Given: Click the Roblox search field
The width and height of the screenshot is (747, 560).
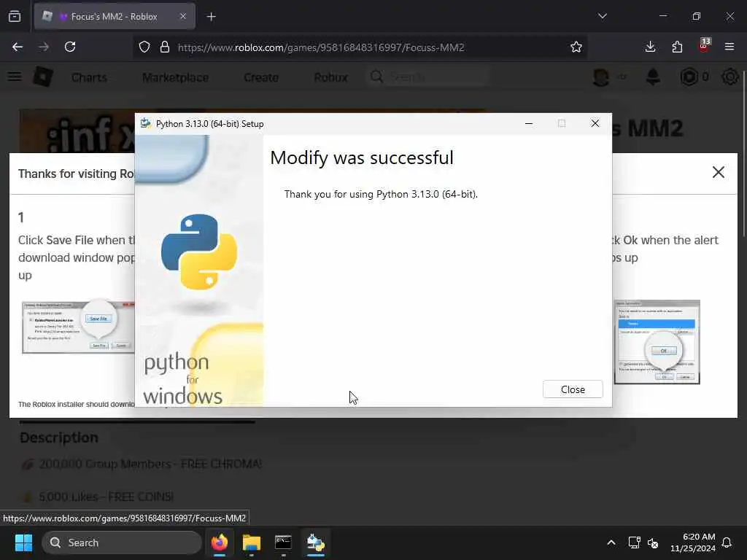Looking at the screenshot, I should [x=427, y=77].
